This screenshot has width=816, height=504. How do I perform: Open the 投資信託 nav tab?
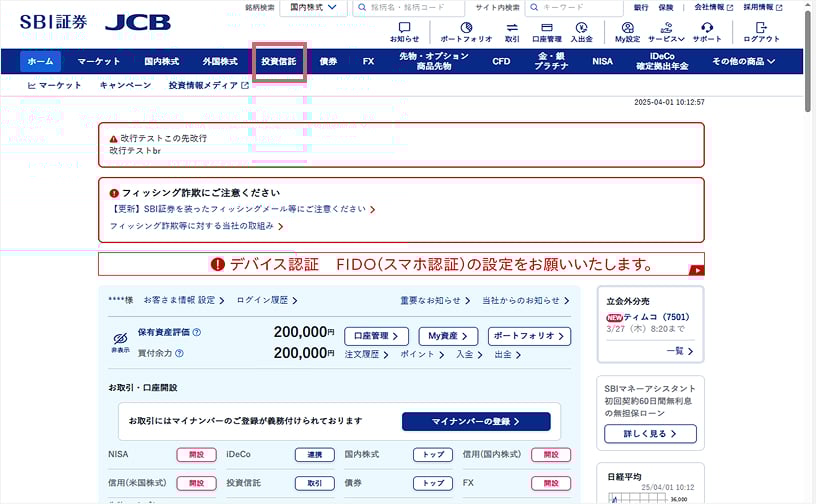tap(279, 61)
